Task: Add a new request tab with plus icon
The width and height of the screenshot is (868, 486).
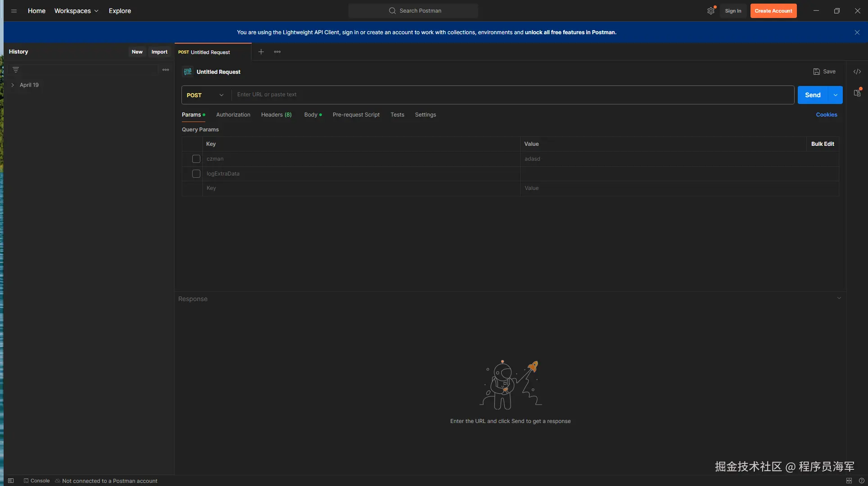Action: pos(261,52)
